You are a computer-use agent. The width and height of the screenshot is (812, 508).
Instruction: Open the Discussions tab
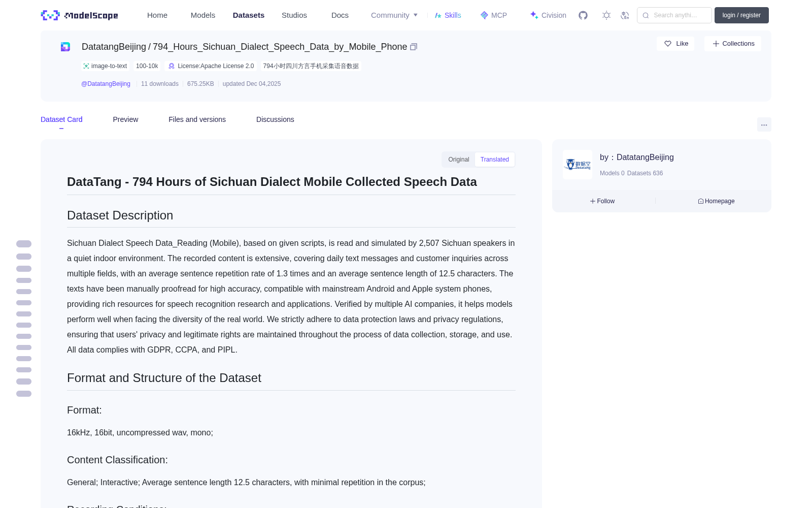pos(275,119)
